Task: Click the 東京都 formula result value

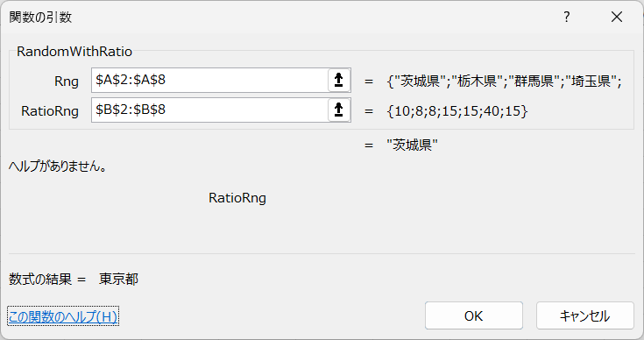Action: coord(118,280)
